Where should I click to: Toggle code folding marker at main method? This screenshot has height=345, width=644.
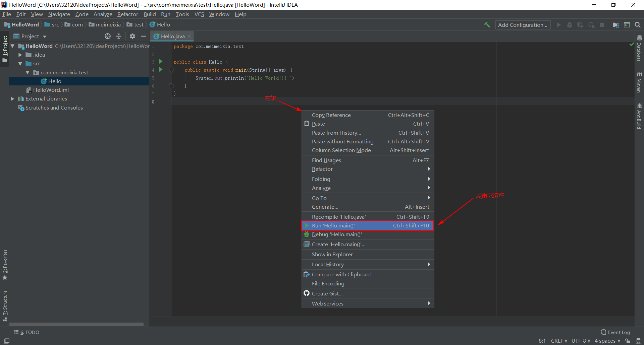(171, 70)
